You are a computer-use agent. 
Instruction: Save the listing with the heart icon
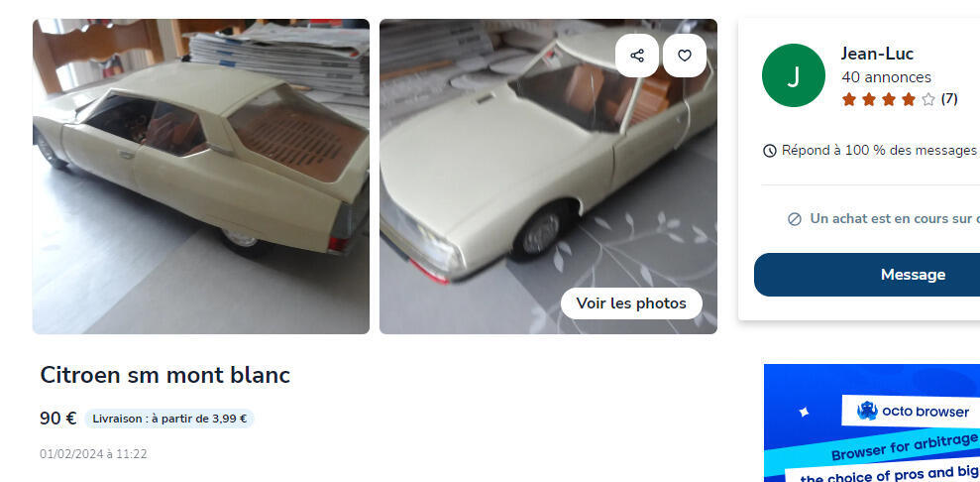click(x=685, y=56)
